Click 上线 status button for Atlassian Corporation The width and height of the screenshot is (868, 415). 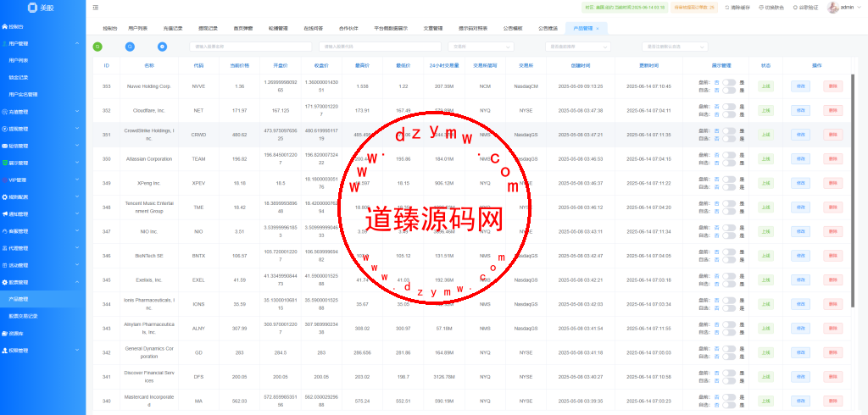click(765, 159)
